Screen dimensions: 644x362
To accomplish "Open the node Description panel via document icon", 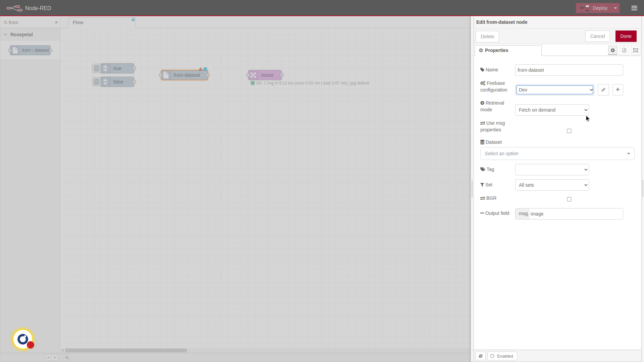I will 624,50.
